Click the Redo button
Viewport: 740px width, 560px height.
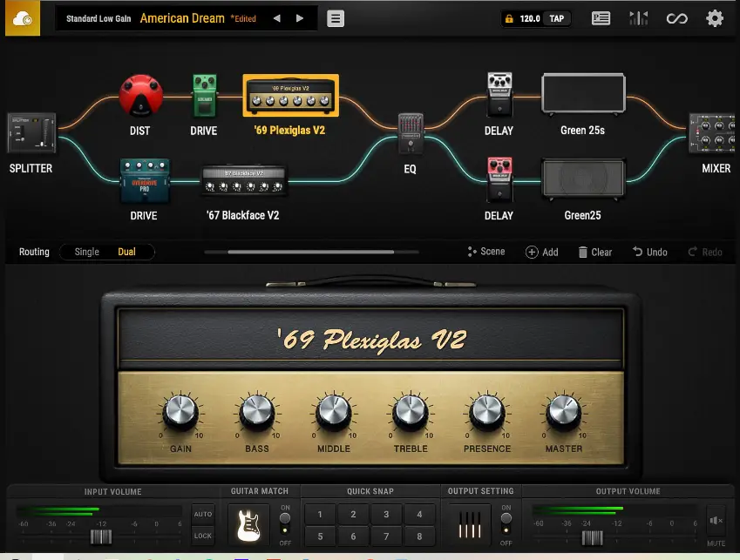(705, 253)
